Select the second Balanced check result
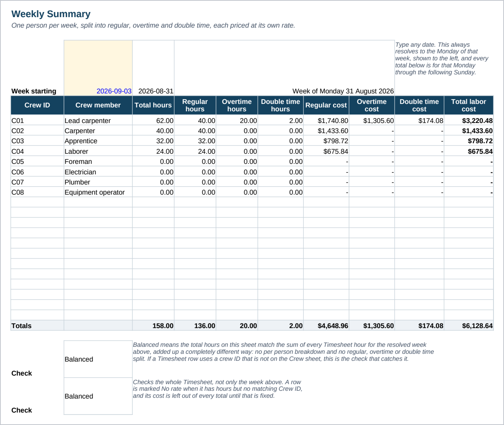 [98, 396]
